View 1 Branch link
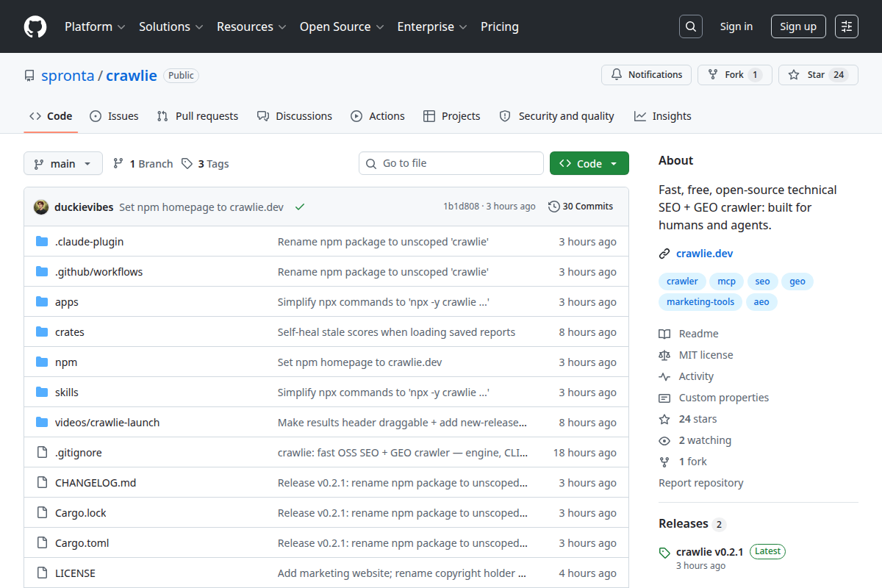This screenshot has width=882, height=588. (143, 164)
